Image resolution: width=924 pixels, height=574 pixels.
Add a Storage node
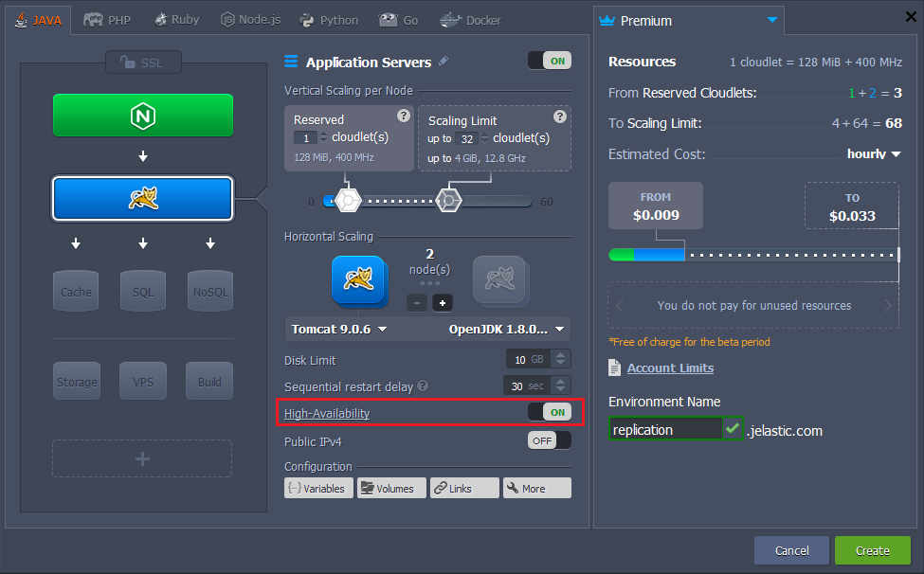pyautogui.click(x=77, y=382)
